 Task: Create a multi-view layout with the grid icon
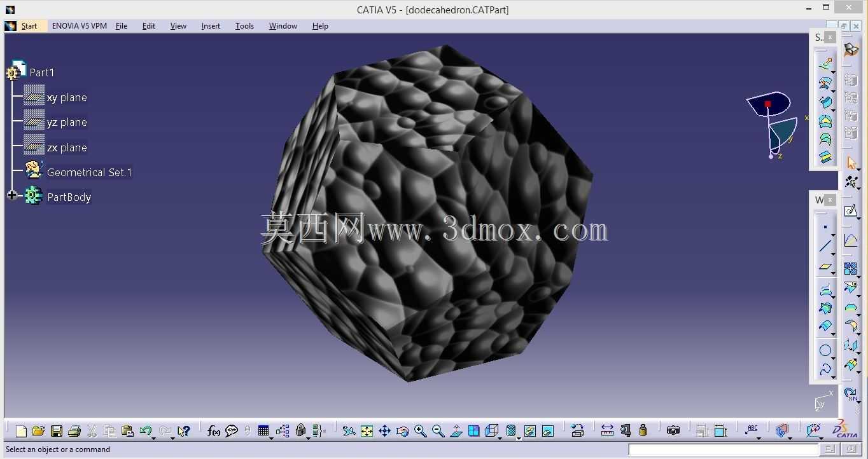tap(474, 431)
